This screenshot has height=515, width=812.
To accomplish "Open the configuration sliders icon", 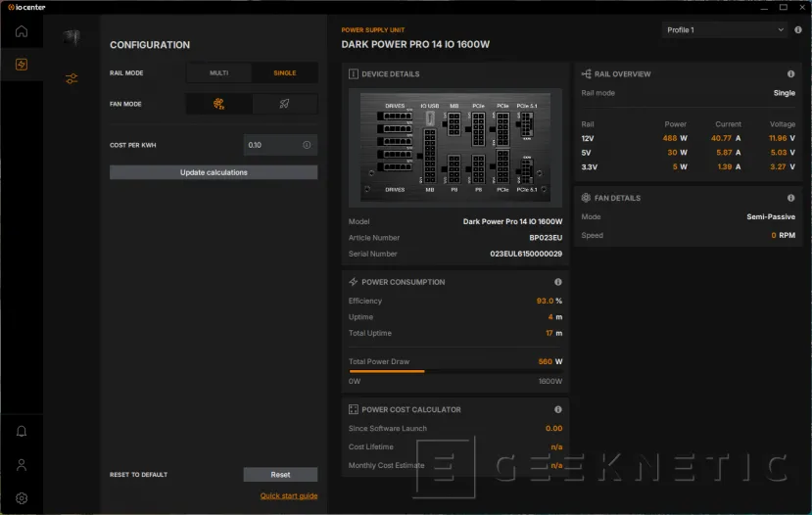I will point(72,78).
